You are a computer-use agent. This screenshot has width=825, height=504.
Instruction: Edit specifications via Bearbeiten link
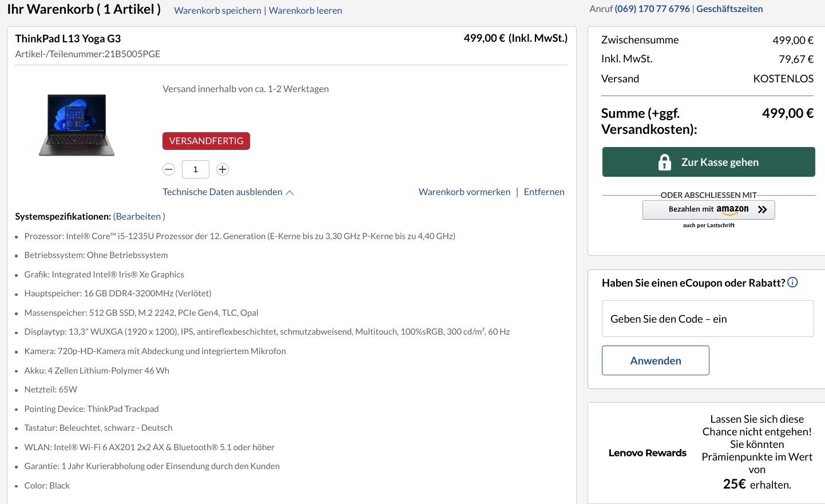(x=139, y=216)
